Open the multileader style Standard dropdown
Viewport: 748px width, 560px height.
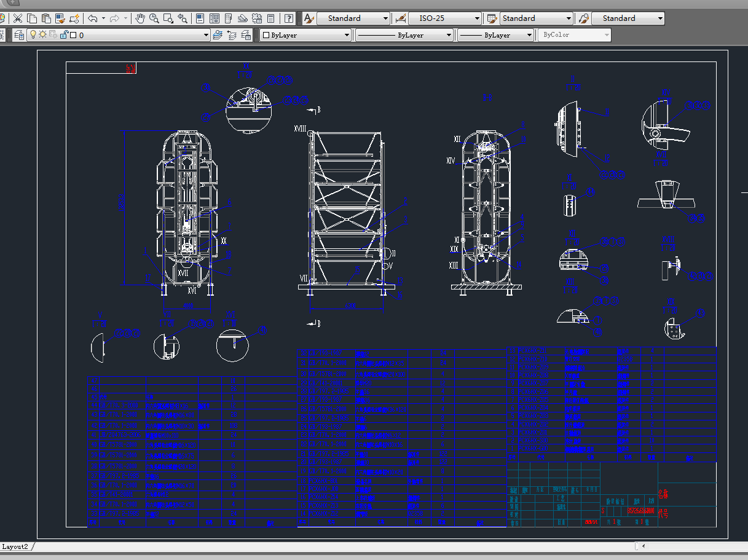628,18
